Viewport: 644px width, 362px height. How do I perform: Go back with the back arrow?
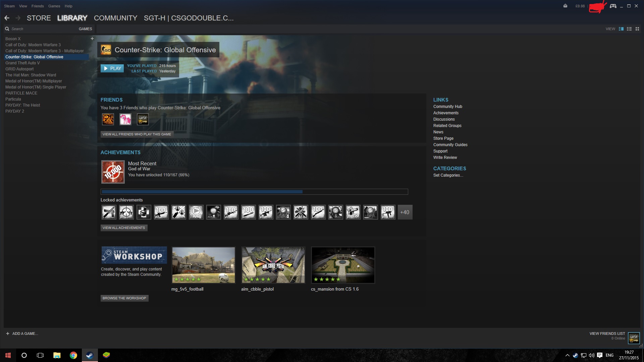click(7, 18)
